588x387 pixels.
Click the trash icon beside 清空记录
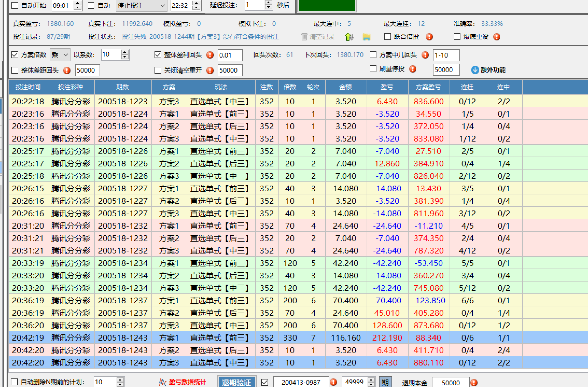[x=304, y=37]
